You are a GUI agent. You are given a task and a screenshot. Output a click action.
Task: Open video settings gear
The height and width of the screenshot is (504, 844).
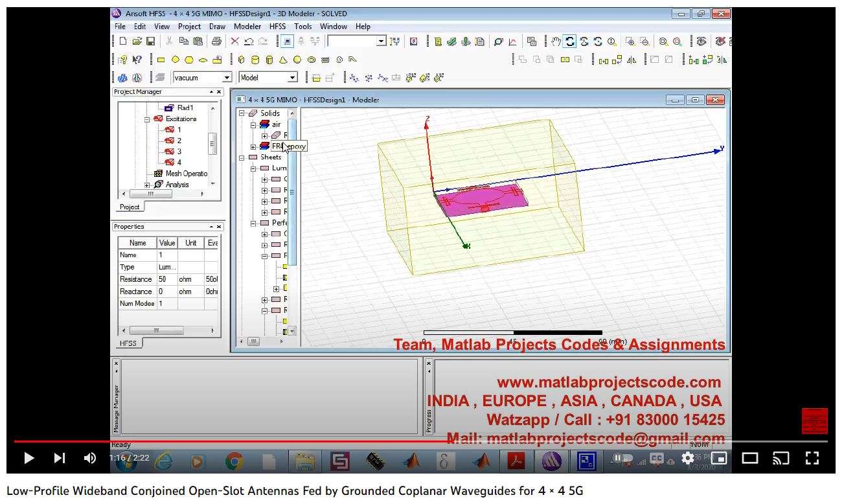click(687, 459)
